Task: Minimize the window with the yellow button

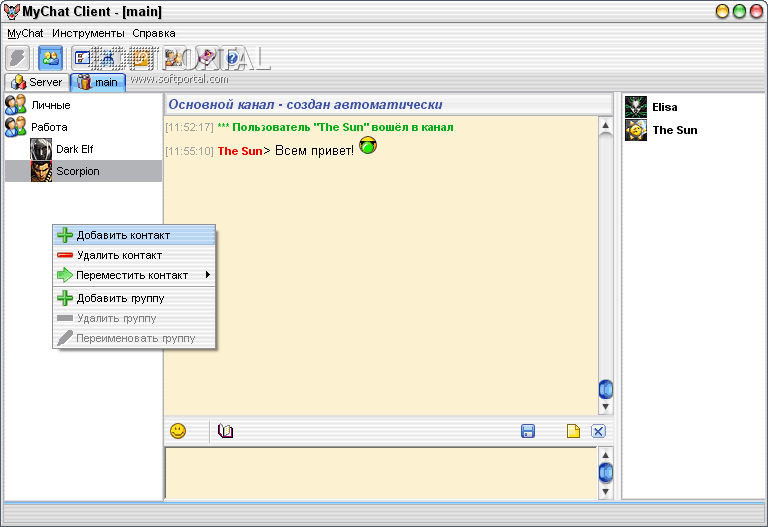Action: point(722,11)
